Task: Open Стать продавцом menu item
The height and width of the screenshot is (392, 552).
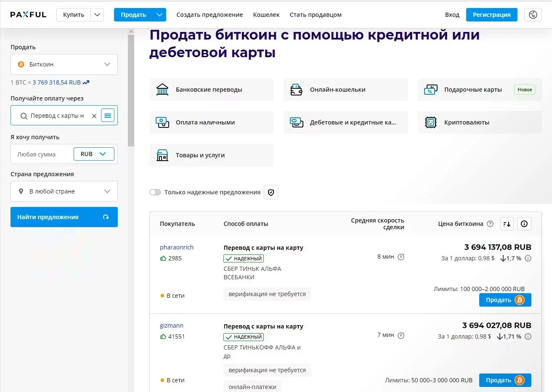Action: (316, 15)
